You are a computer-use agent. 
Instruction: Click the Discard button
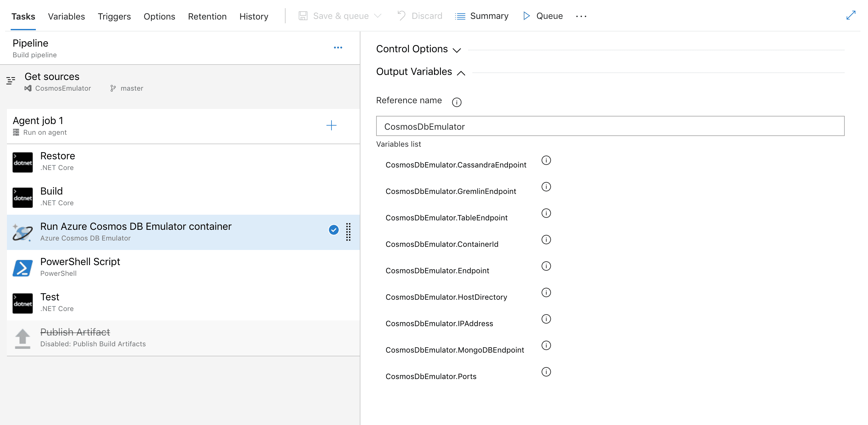pos(420,16)
